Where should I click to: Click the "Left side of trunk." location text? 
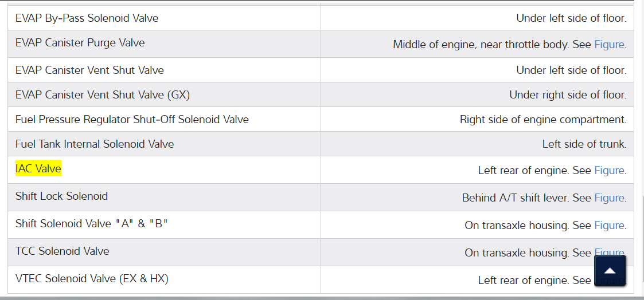(584, 144)
